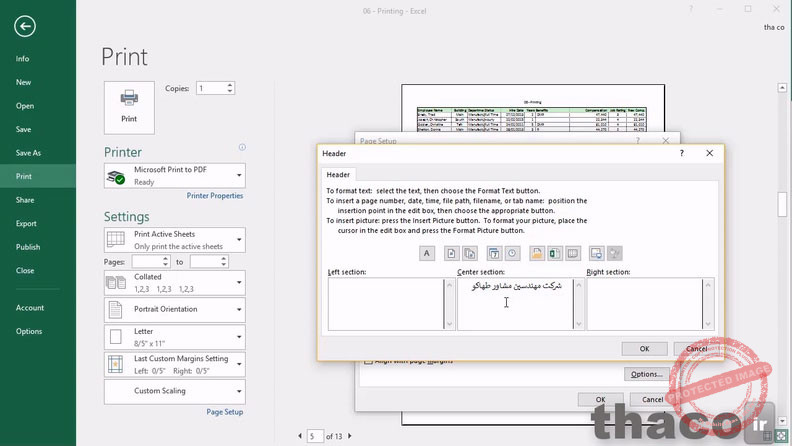Insert Sheet Name button
The width and height of the screenshot is (792, 446).
[x=573, y=254]
